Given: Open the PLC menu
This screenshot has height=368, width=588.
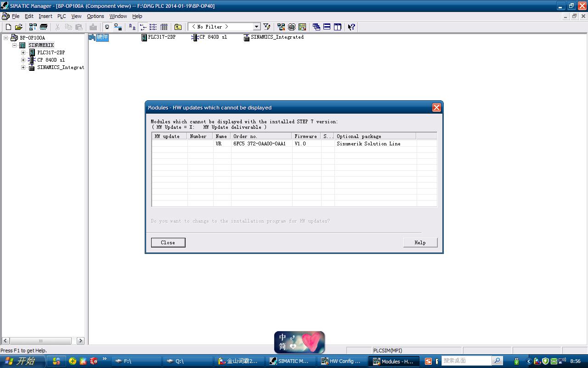Looking at the screenshot, I should coord(62,16).
